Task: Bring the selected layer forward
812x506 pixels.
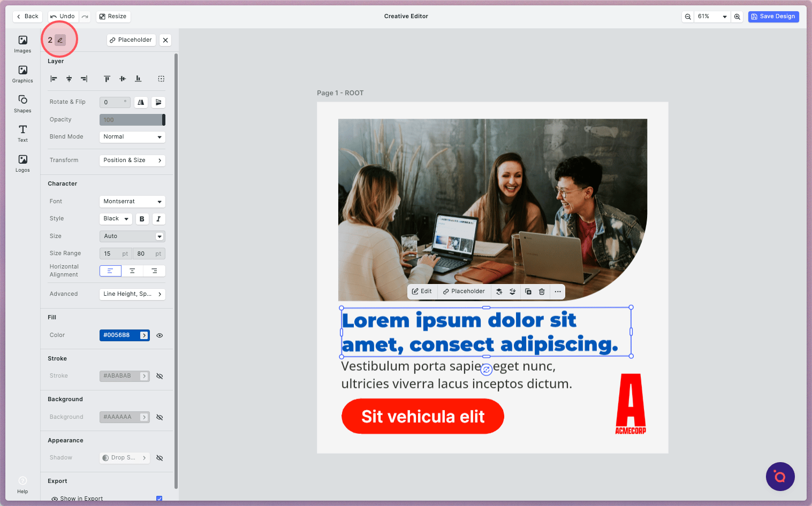Action: coord(499,292)
